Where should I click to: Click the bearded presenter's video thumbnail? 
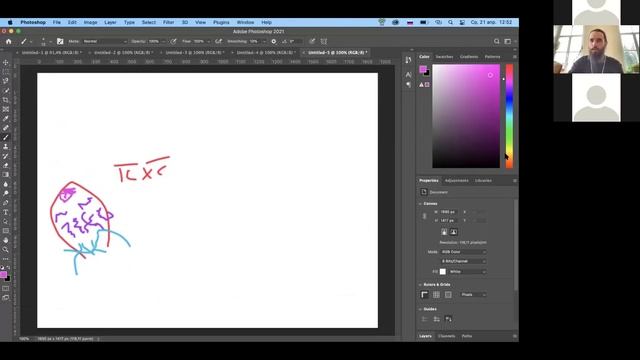596,49
